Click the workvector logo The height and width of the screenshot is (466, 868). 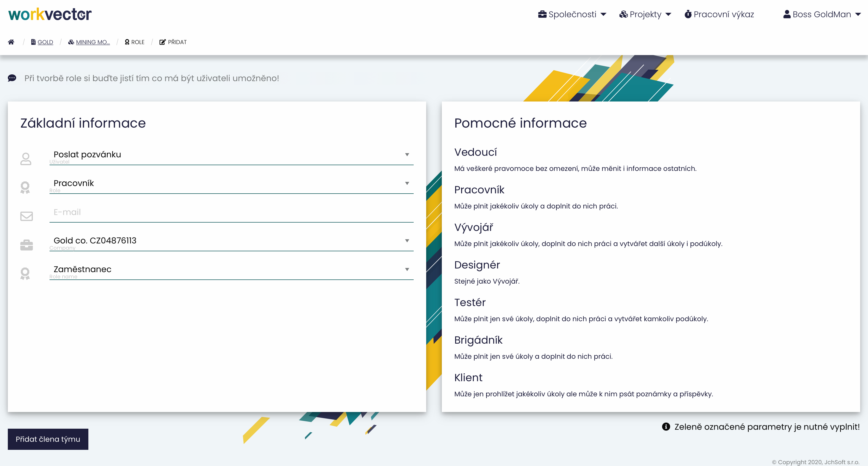coord(50,14)
